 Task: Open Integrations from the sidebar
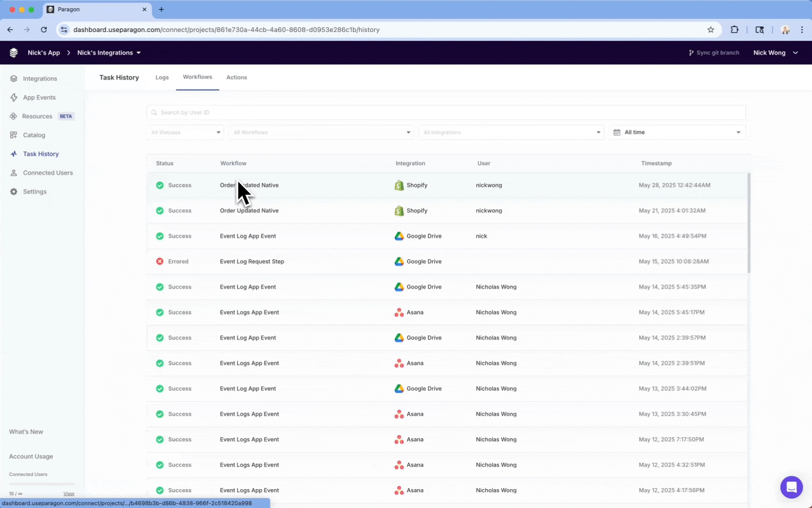[x=40, y=79]
